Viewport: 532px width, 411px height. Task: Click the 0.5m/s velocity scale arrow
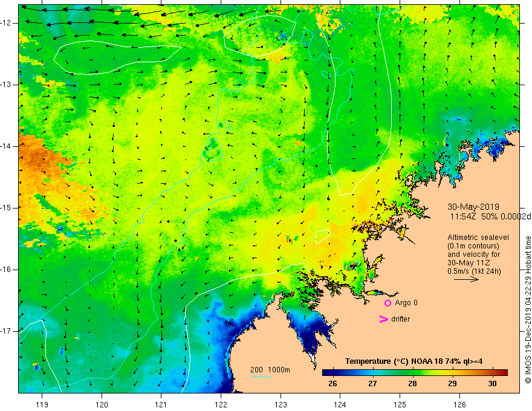click(466, 279)
